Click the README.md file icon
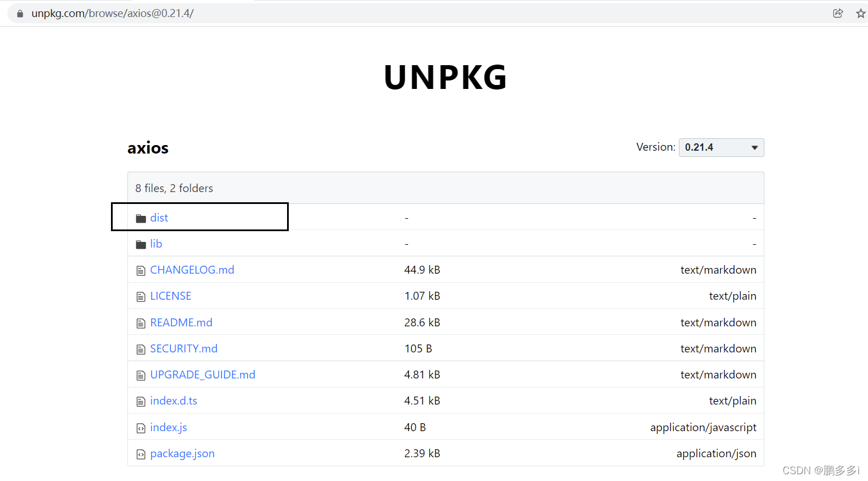The image size is (868, 481). click(x=141, y=323)
